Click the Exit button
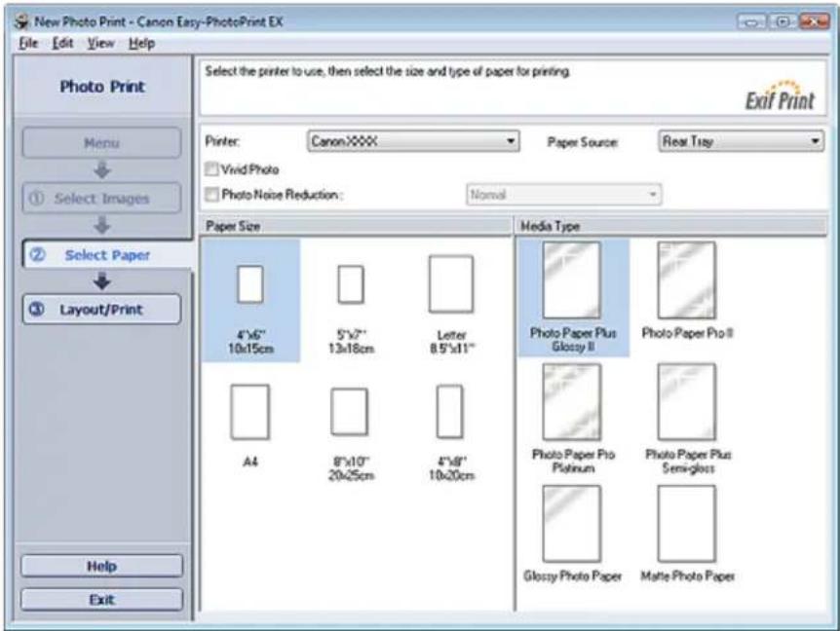 point(101,600)
